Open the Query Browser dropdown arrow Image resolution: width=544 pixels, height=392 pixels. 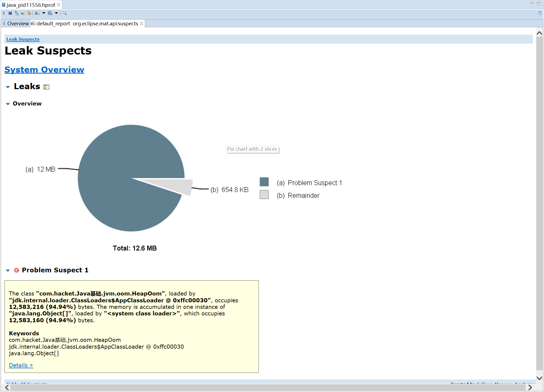[x=56, y=13]
